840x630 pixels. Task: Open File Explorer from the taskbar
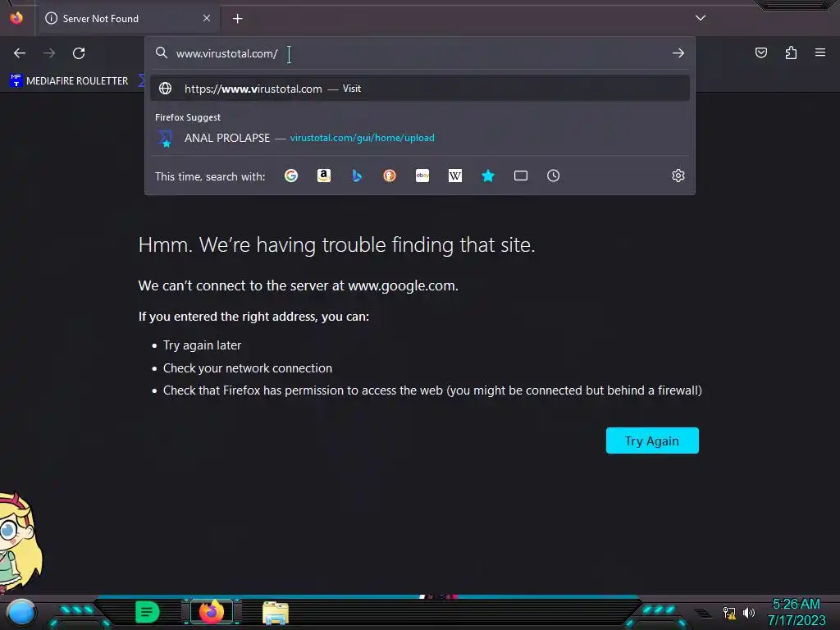coord(276,613)
